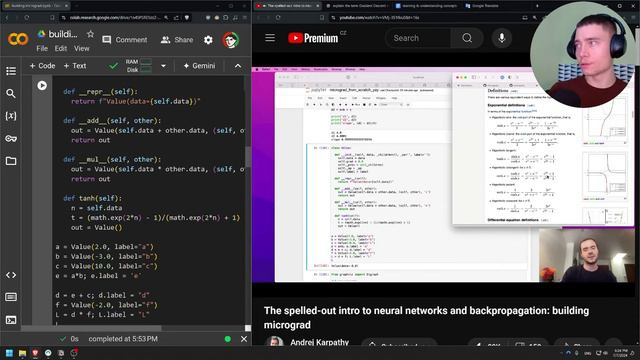The width and height of the screenshot is (640, 360).
Task: Add a new Code cell
Action: (x=42, y=66)
